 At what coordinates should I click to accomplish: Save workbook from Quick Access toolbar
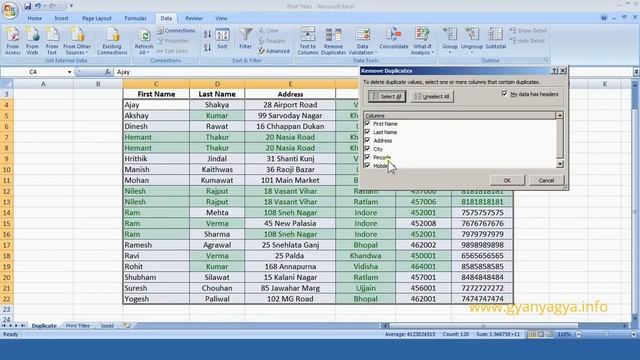point(27,6)
